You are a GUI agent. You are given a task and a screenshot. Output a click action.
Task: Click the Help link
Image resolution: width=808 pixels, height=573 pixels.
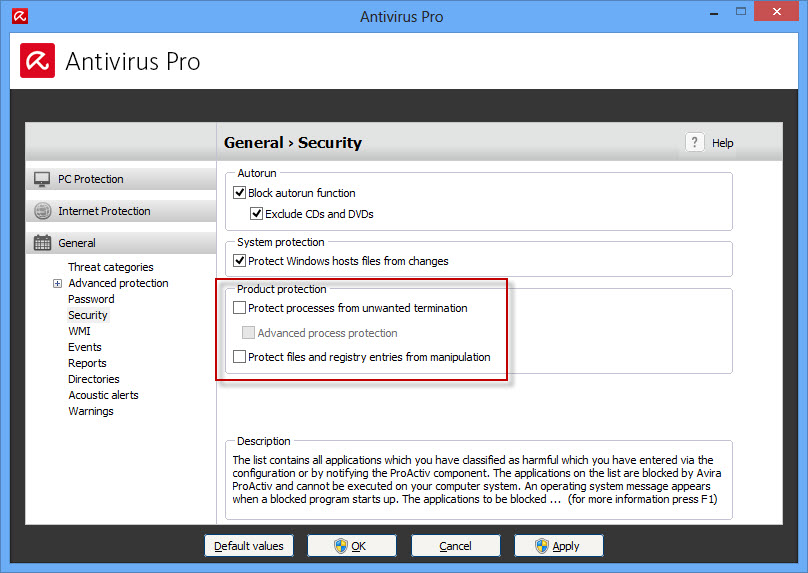(722, 143)
